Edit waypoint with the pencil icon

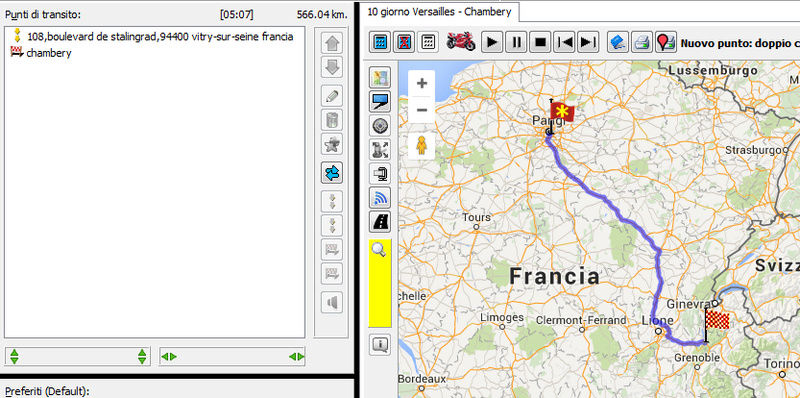coord(332,95)
